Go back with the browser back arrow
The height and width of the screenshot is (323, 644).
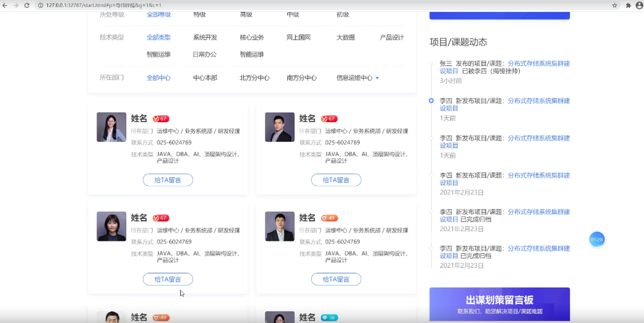pyautogui.click(x=5, y=5)
